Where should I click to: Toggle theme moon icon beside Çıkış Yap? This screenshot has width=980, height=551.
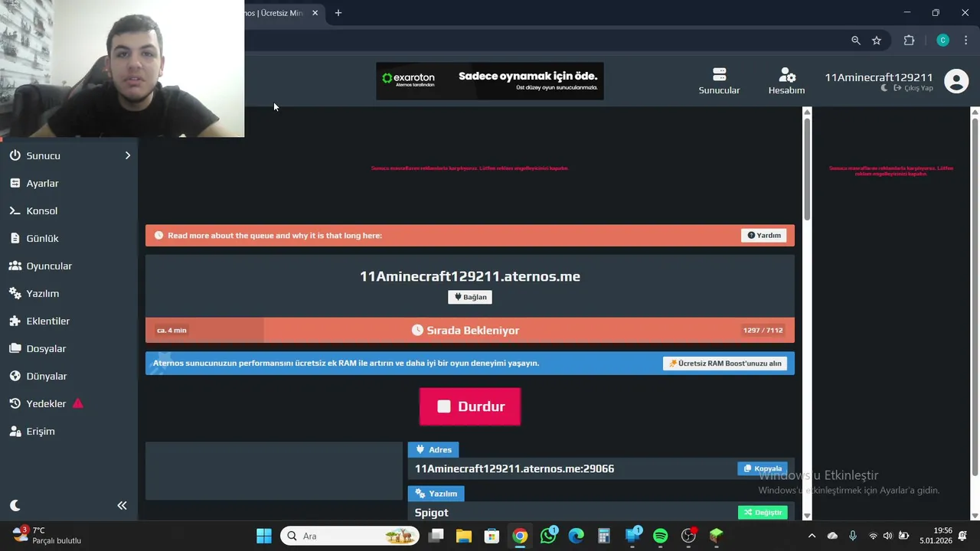coord(884,88)
